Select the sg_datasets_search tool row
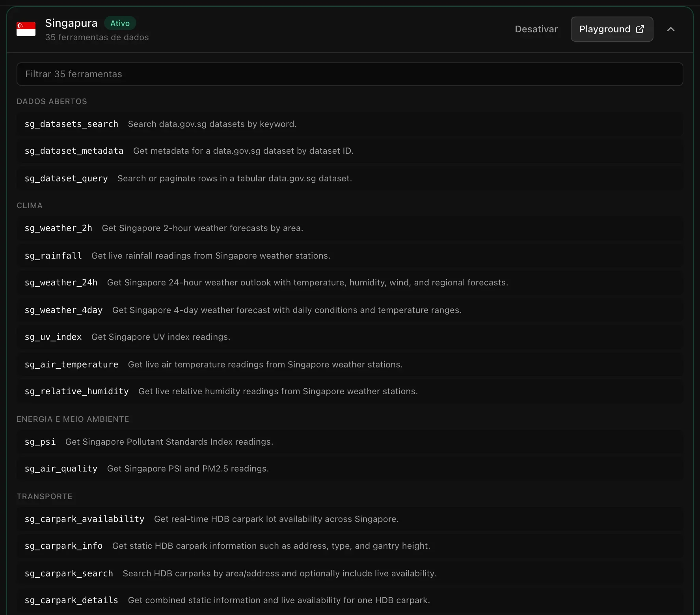 (x=350, y=124)
